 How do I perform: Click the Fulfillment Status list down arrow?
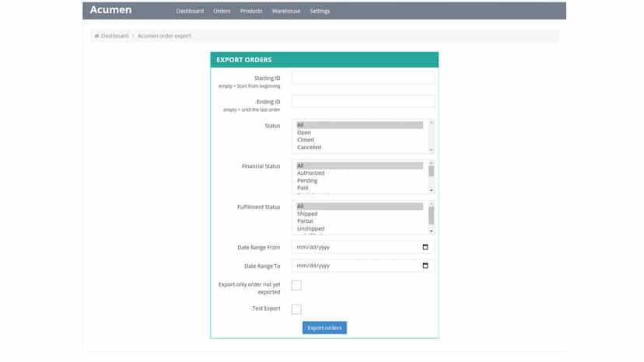431,231
